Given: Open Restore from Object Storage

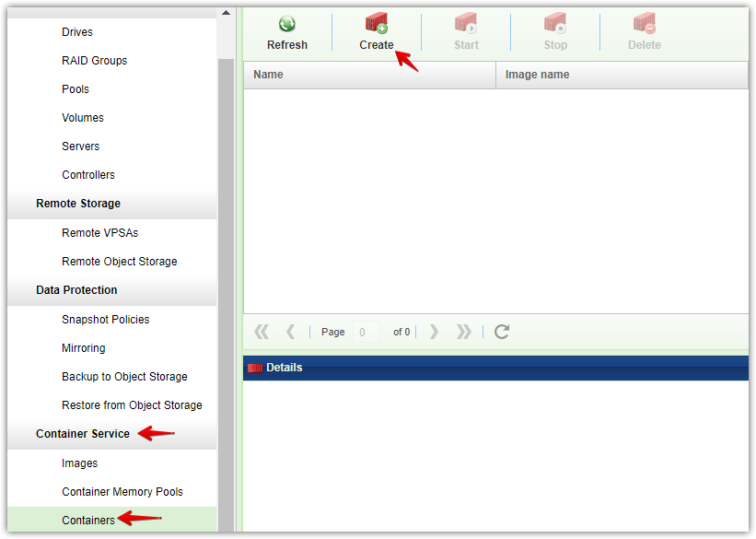Looking at the screenshot, I should 132,404.
